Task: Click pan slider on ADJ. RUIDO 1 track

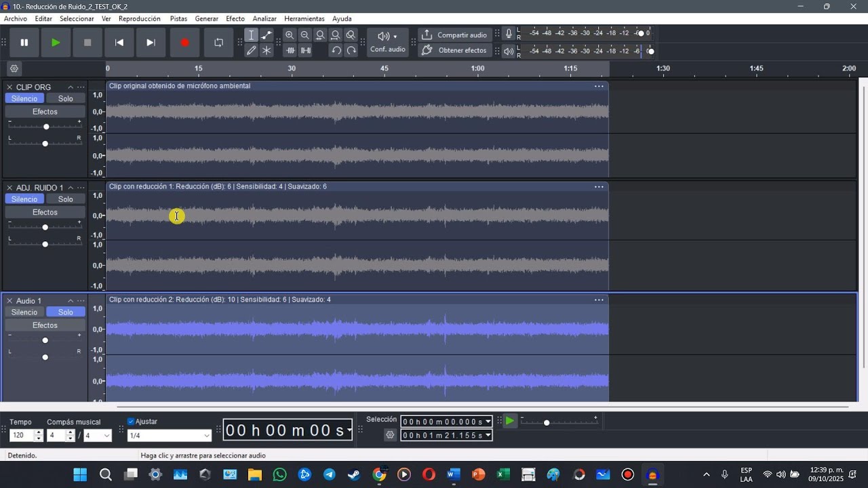Action: coord(45,244)
